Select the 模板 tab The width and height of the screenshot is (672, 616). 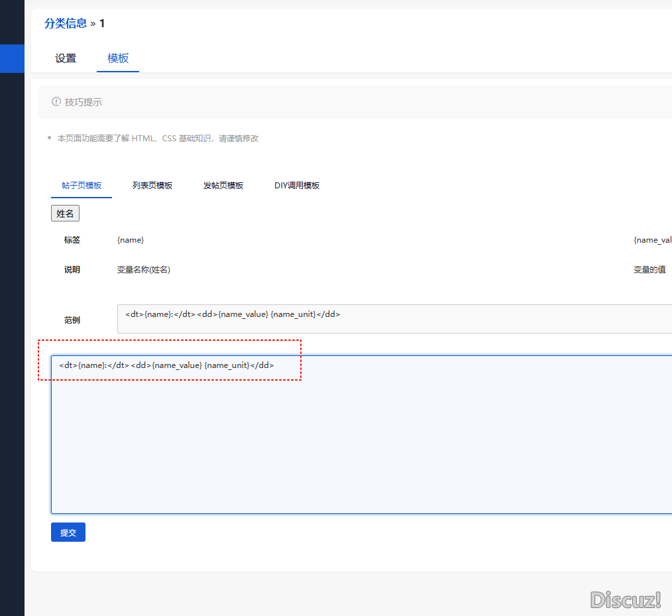click(118, 58)
